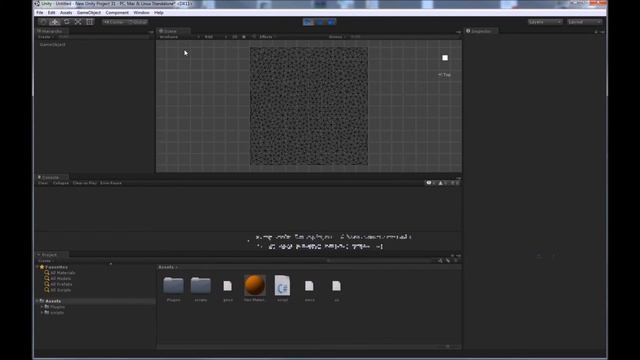Switch to the Console tab
Screen dimensions: 640x360
pos(51,178)
